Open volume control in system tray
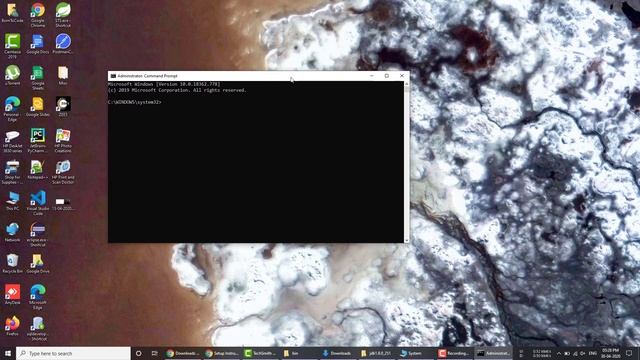The height and width of the screenshot is (360, 640). tap(582, 353)
